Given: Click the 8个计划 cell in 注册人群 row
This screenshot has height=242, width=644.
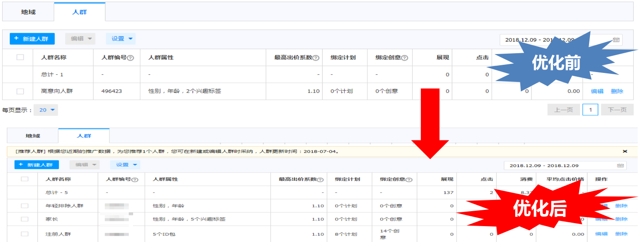Looking at the screenshot, I should (346, 234).
